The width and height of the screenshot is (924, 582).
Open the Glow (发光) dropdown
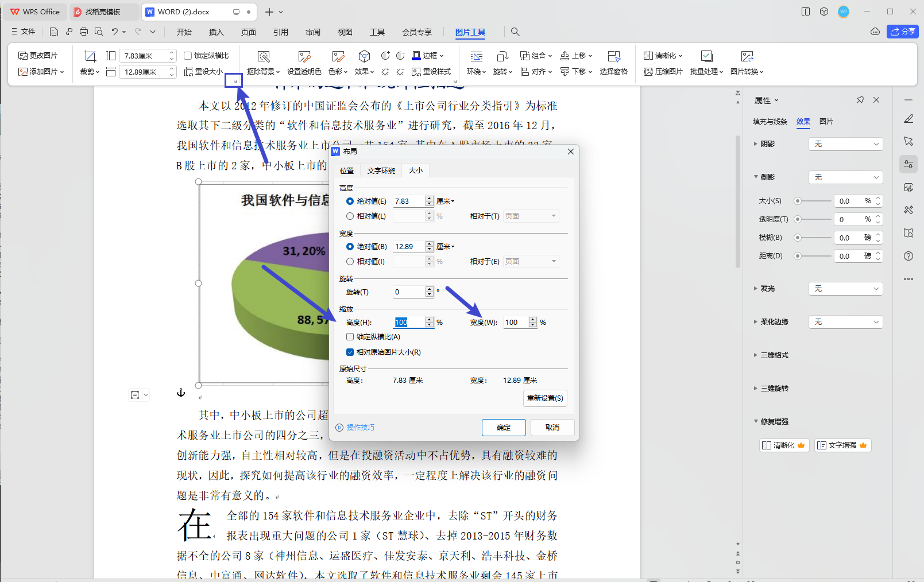845,289
